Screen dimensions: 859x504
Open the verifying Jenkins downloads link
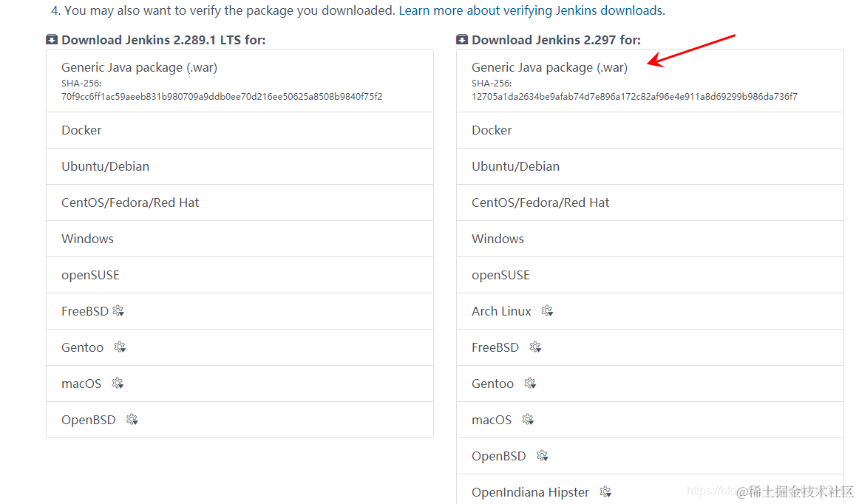point(532,10)
